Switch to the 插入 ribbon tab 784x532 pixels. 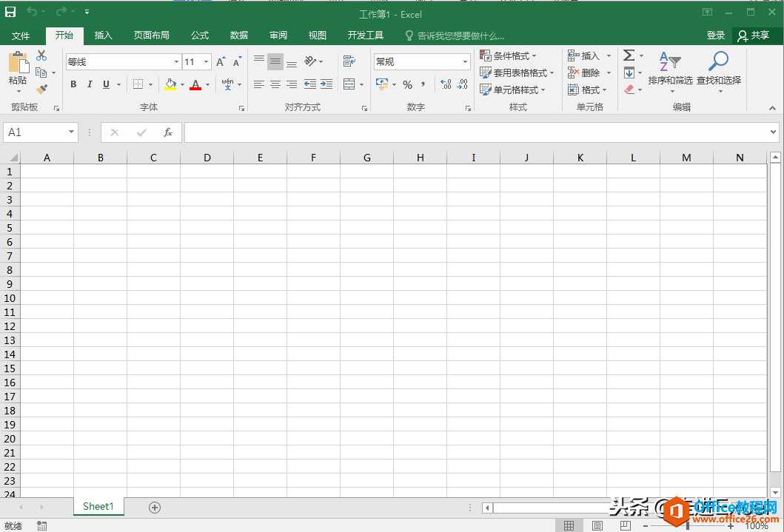[x=103, y=35]
